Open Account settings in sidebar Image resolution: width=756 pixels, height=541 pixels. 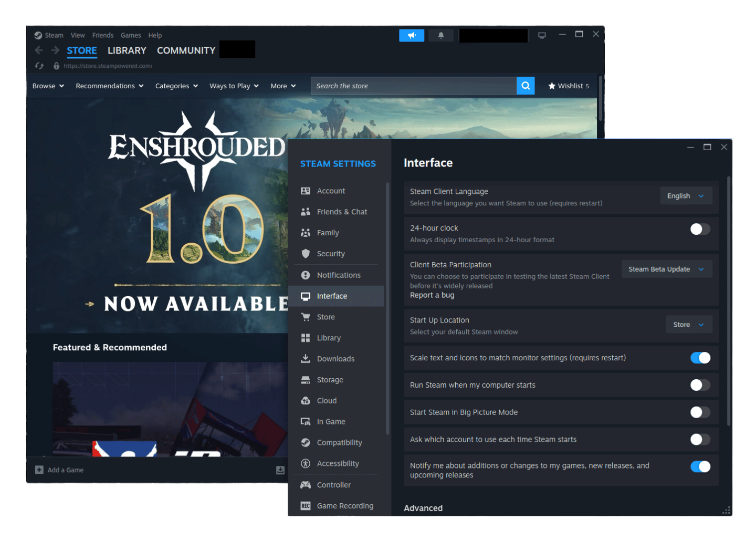pos(336,191)
